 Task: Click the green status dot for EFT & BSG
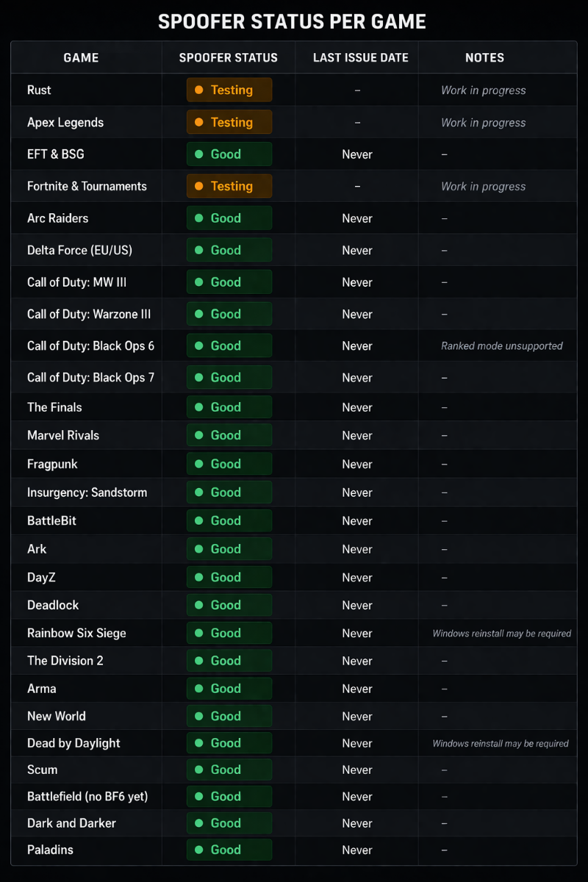tap(198, 154)
